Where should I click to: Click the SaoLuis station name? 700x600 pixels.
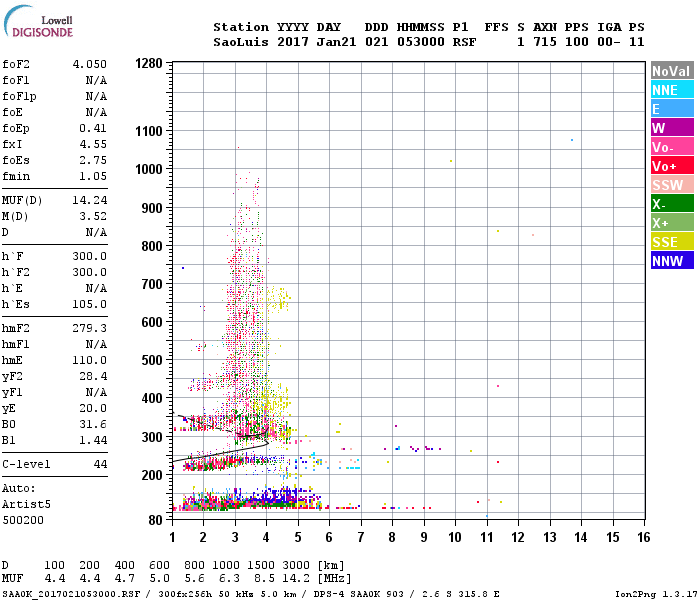[x=241, y=42]
